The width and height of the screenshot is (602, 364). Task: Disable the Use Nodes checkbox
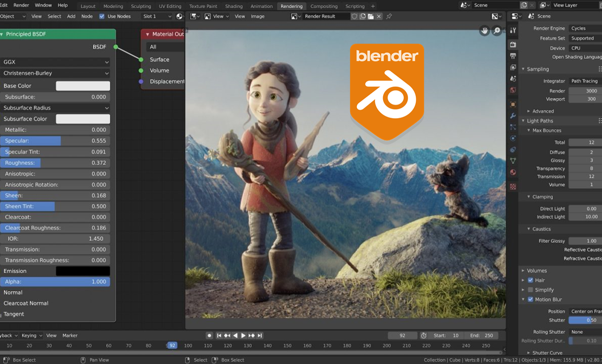102,17
